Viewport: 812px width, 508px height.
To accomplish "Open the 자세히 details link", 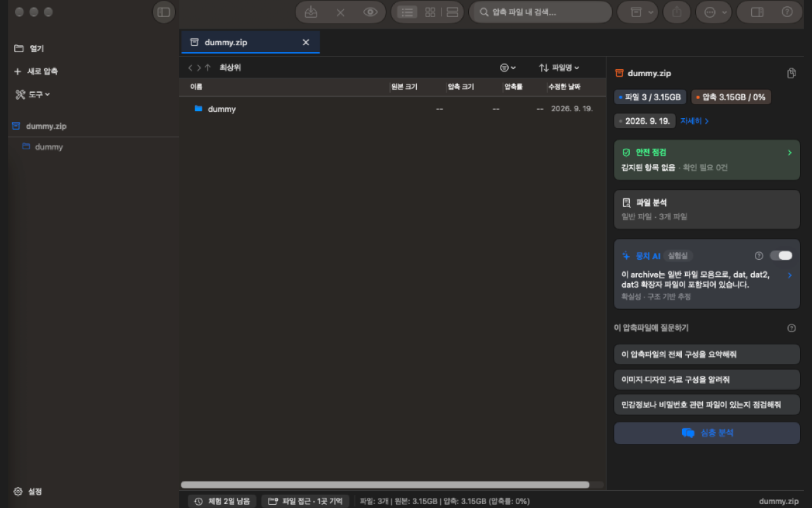I will (695, 121).
